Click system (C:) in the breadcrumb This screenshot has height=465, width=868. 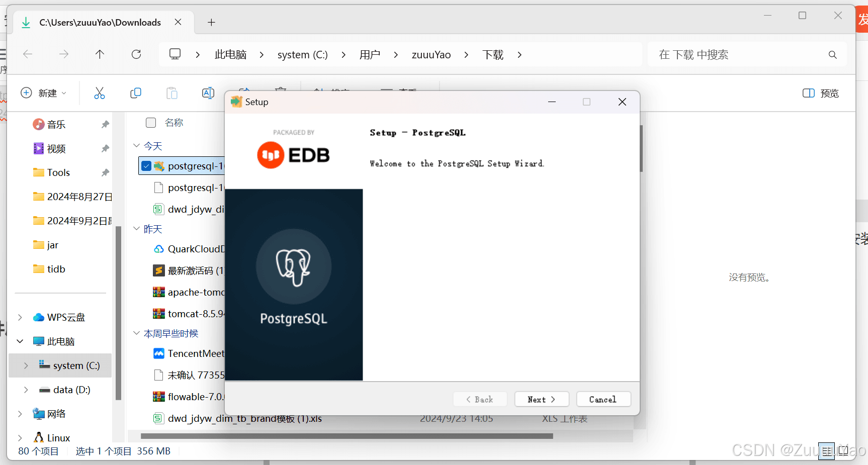(x=303, y=54)
